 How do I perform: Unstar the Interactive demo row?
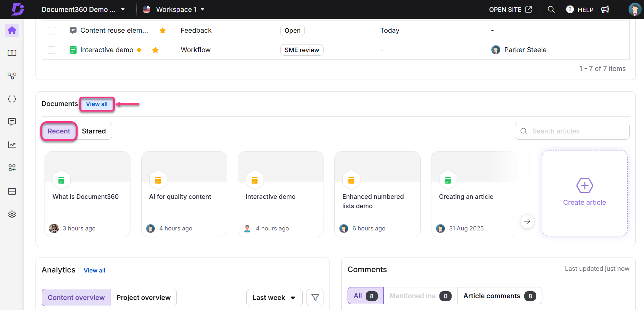[x=156, y=50]
